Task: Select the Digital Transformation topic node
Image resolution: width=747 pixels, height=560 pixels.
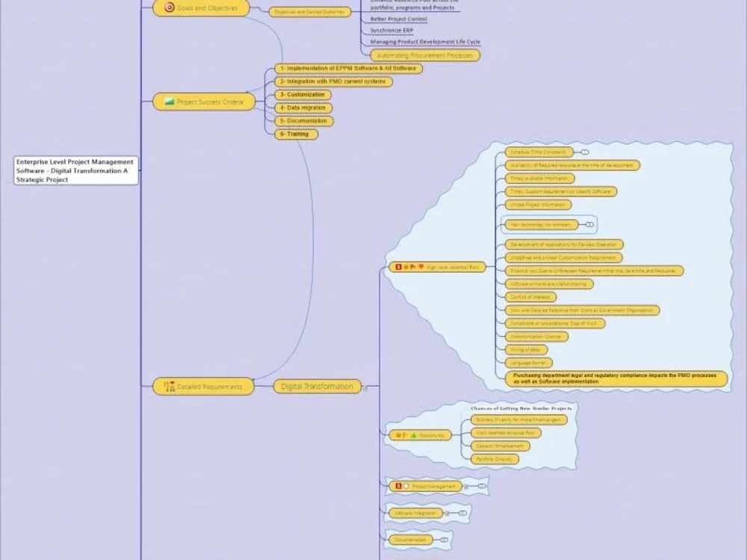Action: (x=316, y=387)
